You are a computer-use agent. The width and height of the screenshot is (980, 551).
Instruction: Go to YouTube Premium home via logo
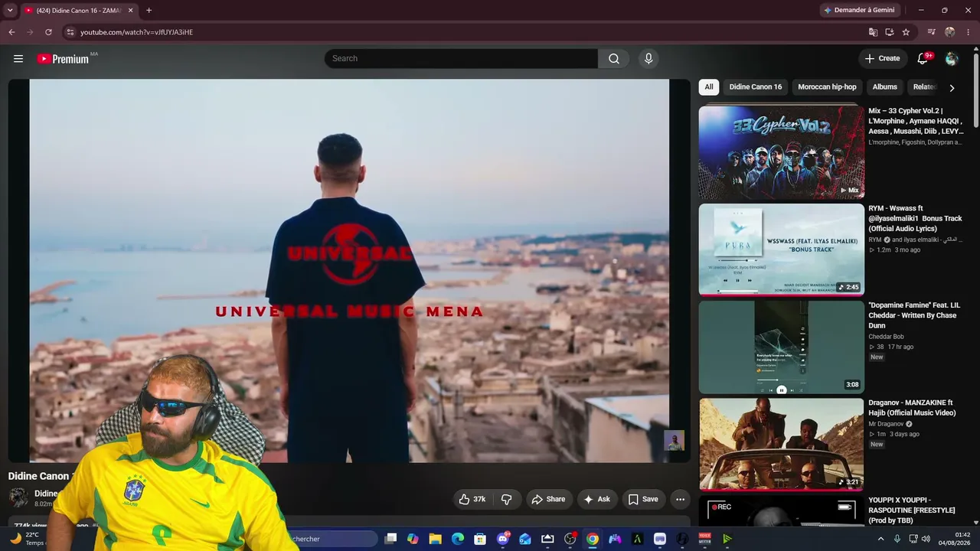tap(63, 59)
